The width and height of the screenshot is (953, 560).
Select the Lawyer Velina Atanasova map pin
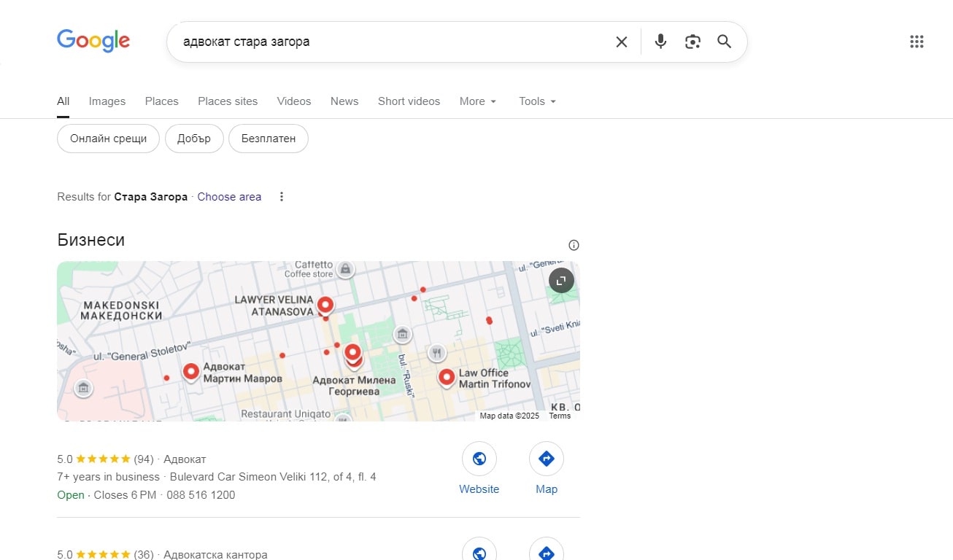tap(325, 306)
